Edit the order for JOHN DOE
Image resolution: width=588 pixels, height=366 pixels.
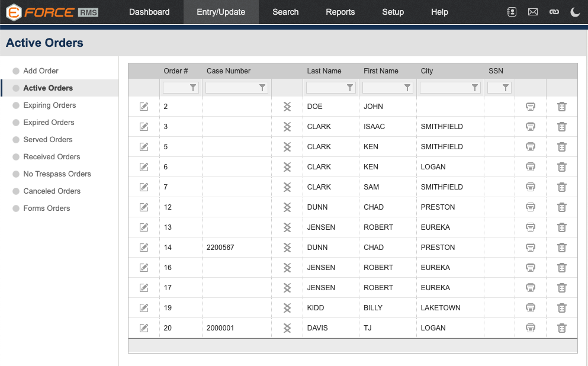[x=143, y=106]
